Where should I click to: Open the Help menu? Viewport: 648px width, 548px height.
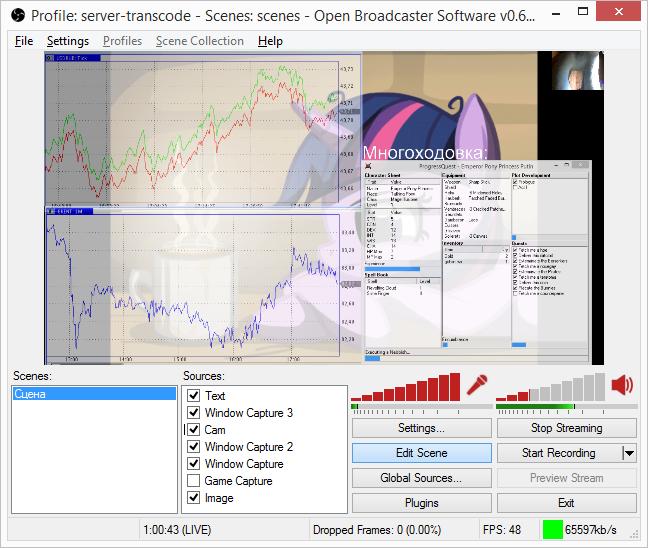click(x=270, y=41)
